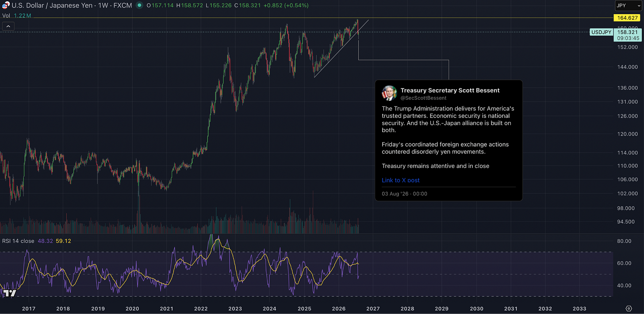This screenshot has width=644, height=314.
Task: Click the yellow 164.627 price label
Action: pyautogui.click(x=627, y=18)
